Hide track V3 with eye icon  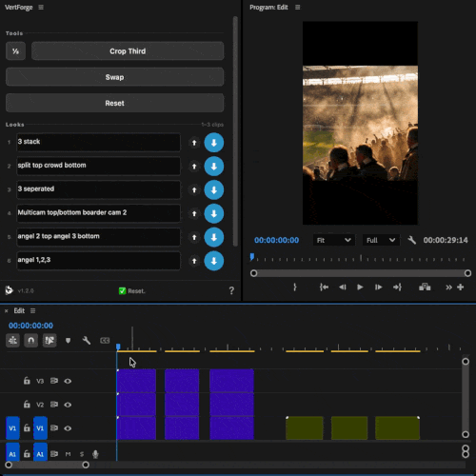point(68,381)
